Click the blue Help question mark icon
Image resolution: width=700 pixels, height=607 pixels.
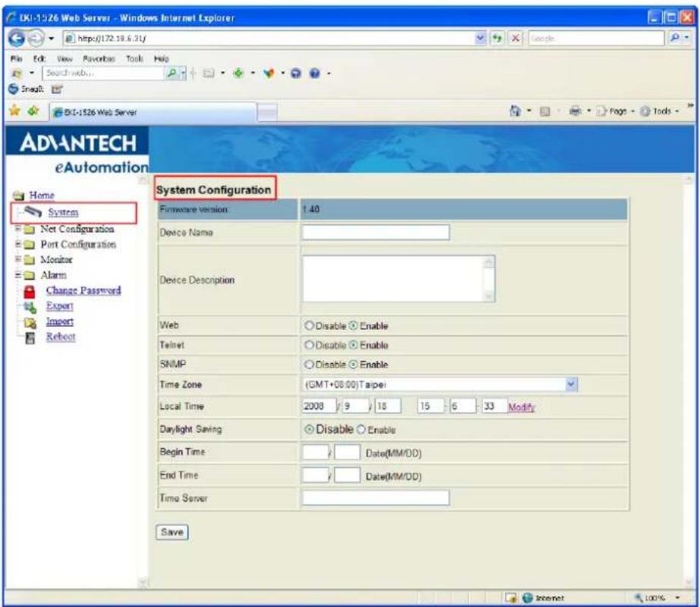click(315, 74)
